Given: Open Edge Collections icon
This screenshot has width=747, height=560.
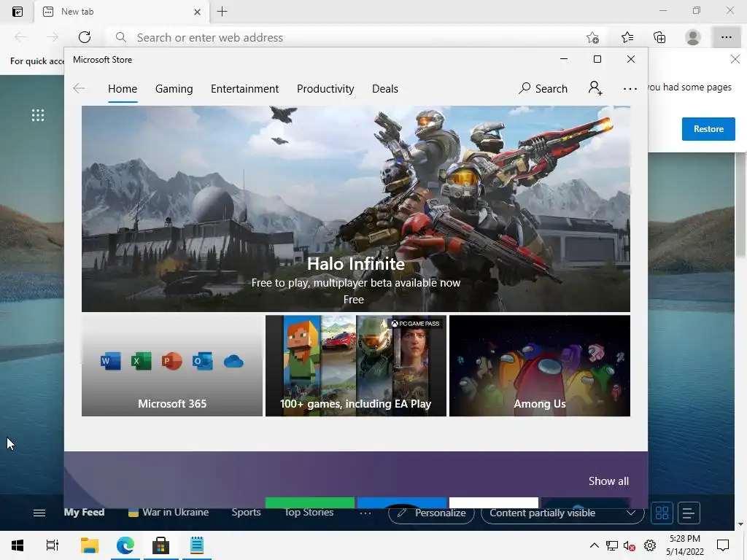Looking at the screenshot, I should tap(659, 37).
